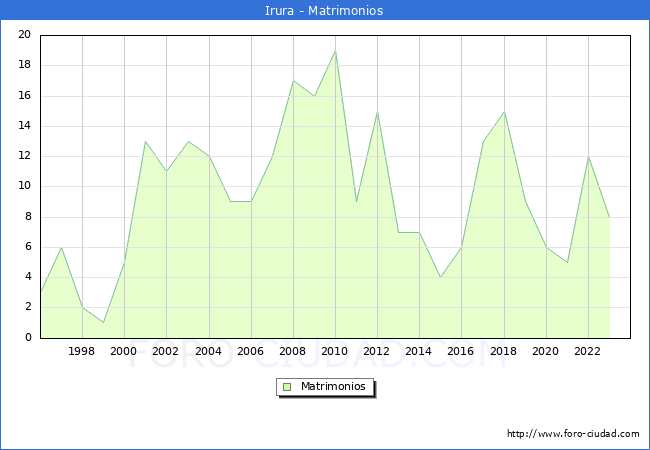
Task: Select the 2008 peak at value 17
Action: (293, 81)
